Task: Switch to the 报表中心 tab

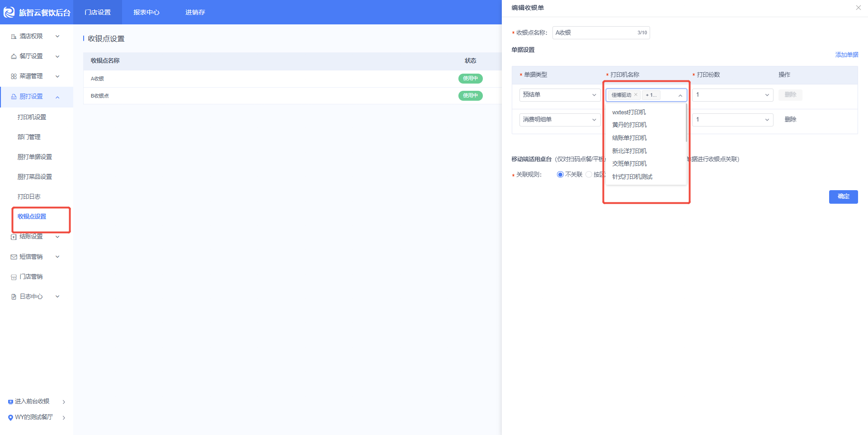Action: click(146, 12)
